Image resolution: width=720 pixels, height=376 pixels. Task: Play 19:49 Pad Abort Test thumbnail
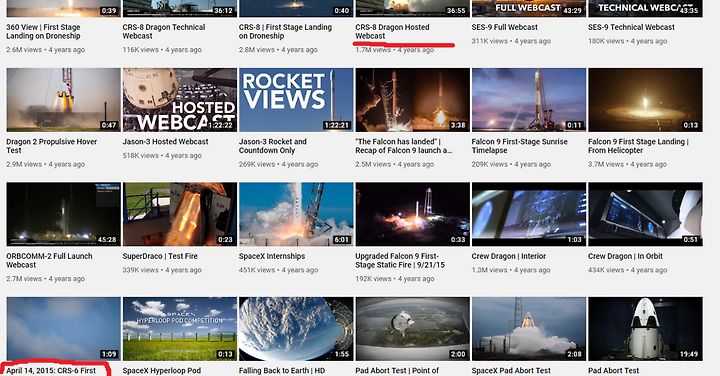[645, 329]
